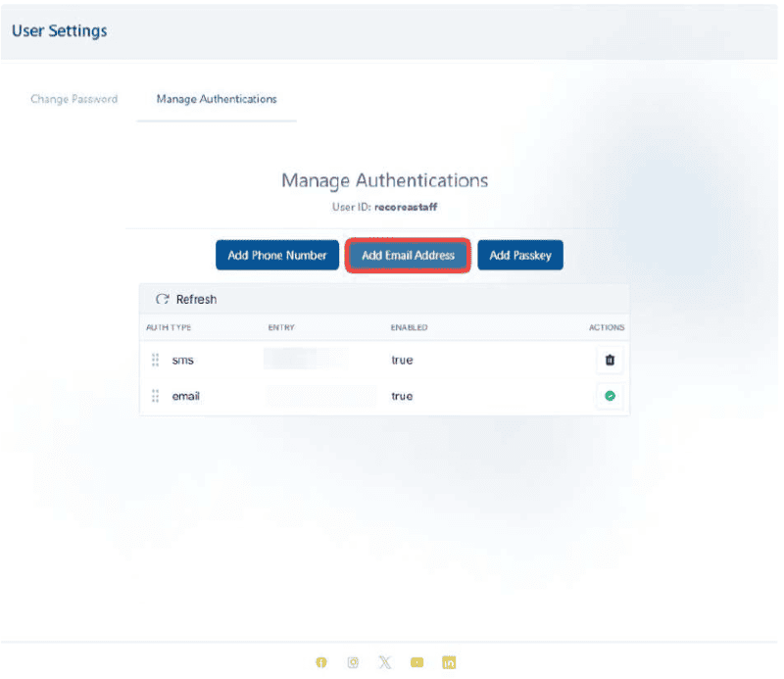Click the Add Passkey button
This screenshot has width=784, height=679.
520,256
